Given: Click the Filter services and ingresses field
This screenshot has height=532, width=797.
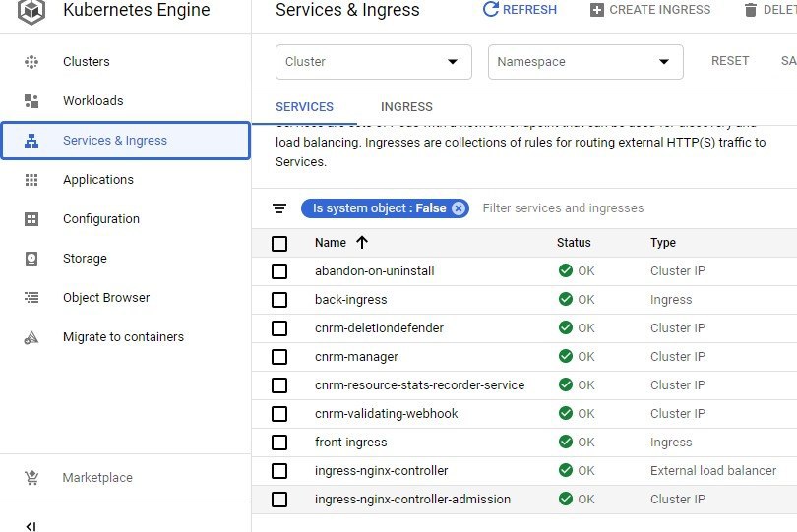Looking at the screenshot, I should pyautogui.click(x=563, y=208).
